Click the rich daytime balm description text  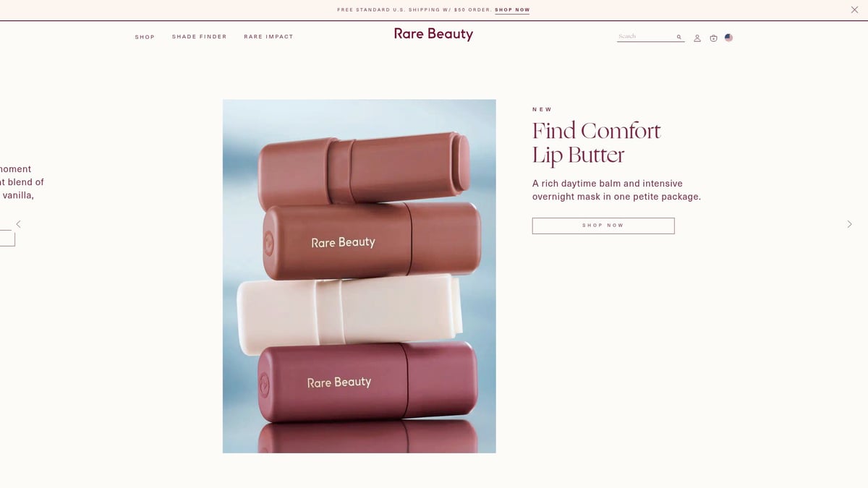(x=616, y=190)
